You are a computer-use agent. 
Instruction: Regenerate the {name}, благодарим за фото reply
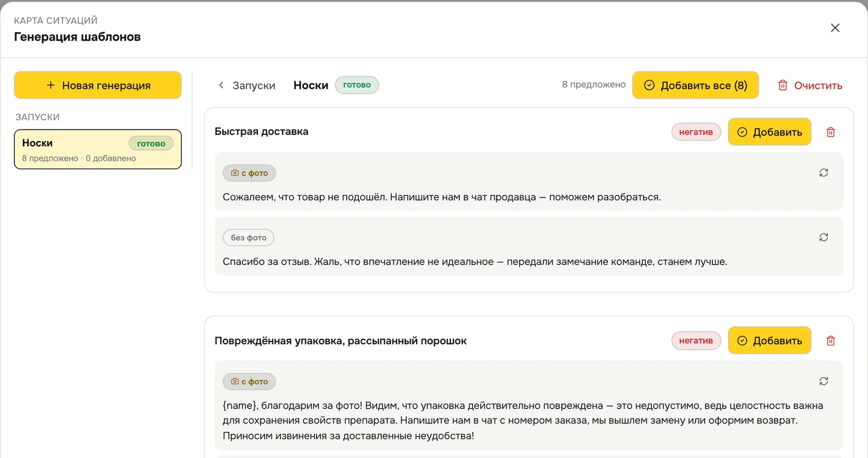[x=824, y=382]
